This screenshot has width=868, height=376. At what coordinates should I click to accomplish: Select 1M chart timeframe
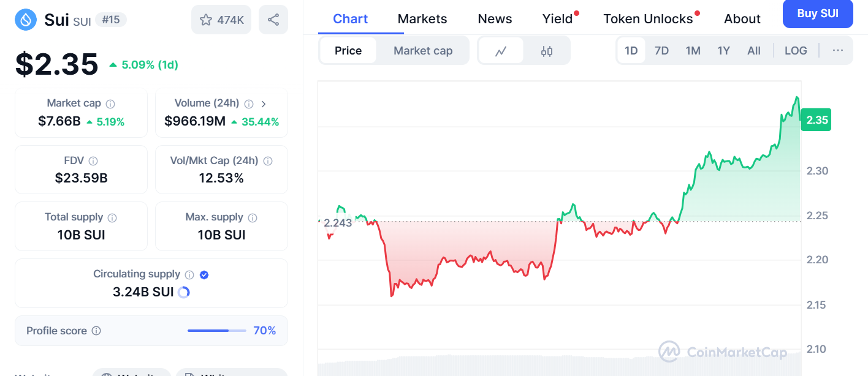click(693, 51)
